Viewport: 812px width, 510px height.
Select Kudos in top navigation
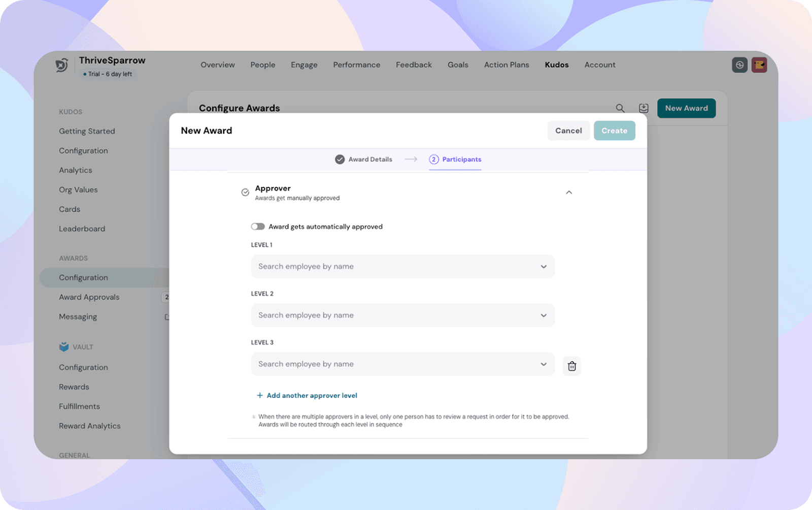[x=557, y=65]
